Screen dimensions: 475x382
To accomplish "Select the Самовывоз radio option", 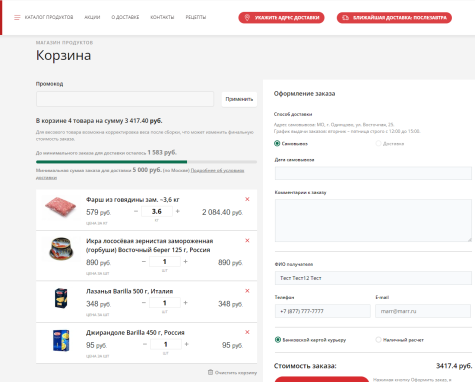I will pos(277,144).
